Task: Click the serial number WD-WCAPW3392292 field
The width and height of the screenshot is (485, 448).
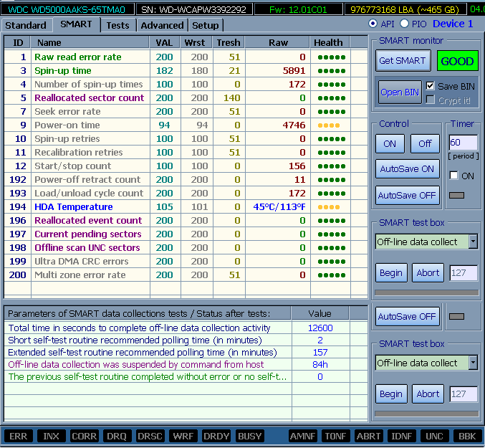Action: 194,9
